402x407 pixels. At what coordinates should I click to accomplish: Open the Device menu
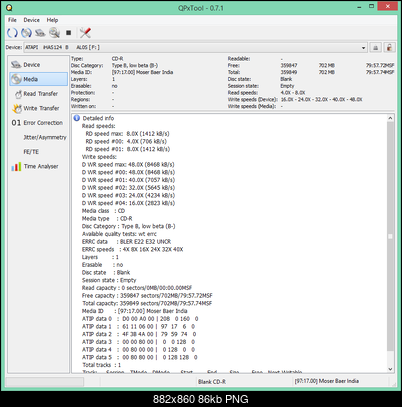click(x=32, y=20)
